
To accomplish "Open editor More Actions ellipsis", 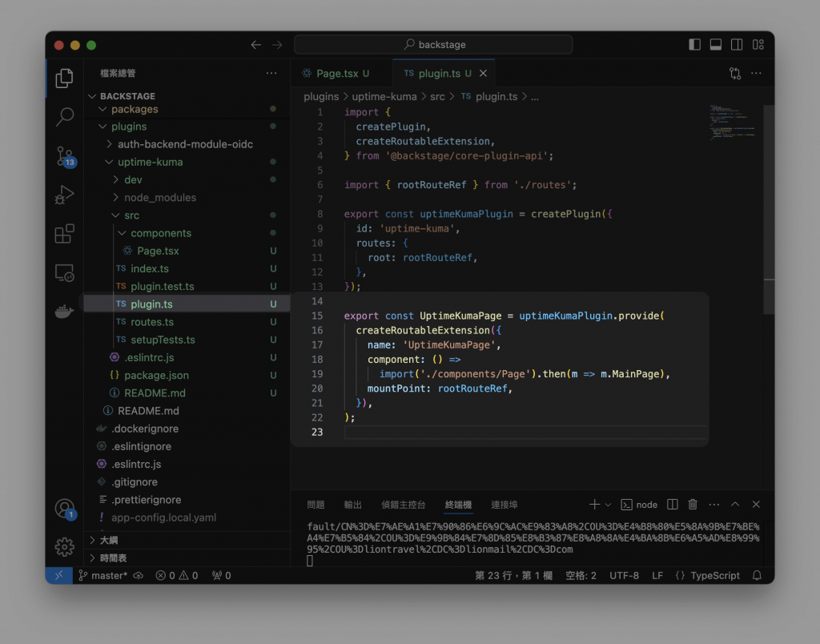I will 756,73.
